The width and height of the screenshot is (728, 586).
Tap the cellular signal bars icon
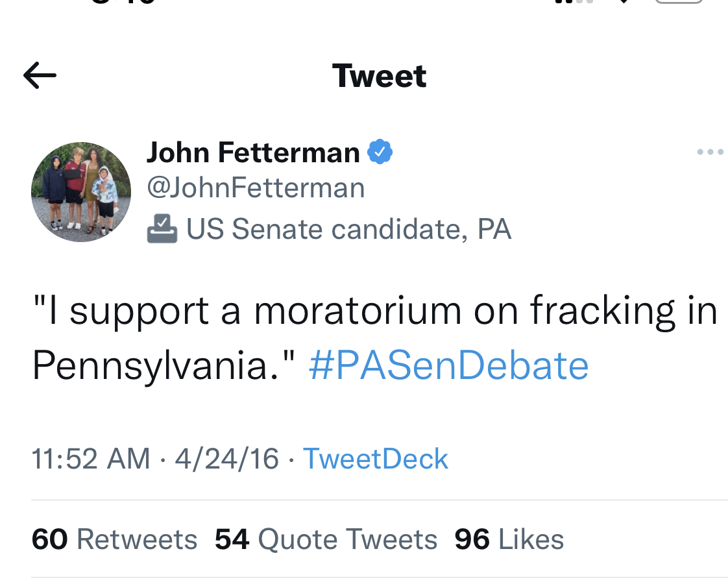point(574,2)
